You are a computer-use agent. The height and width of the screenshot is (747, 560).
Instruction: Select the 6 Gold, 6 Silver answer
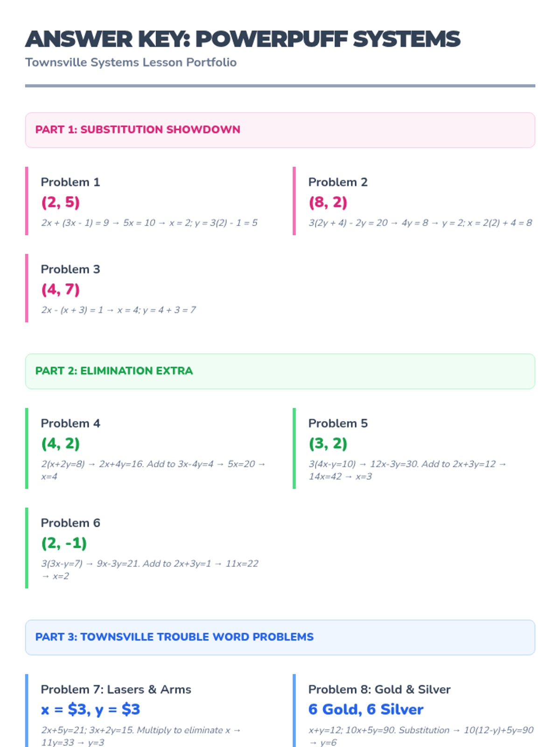point(366,710)
